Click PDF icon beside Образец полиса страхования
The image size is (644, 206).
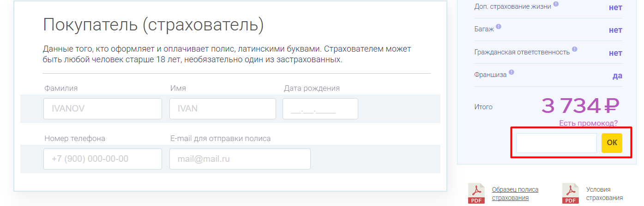[x=476, y=193]
